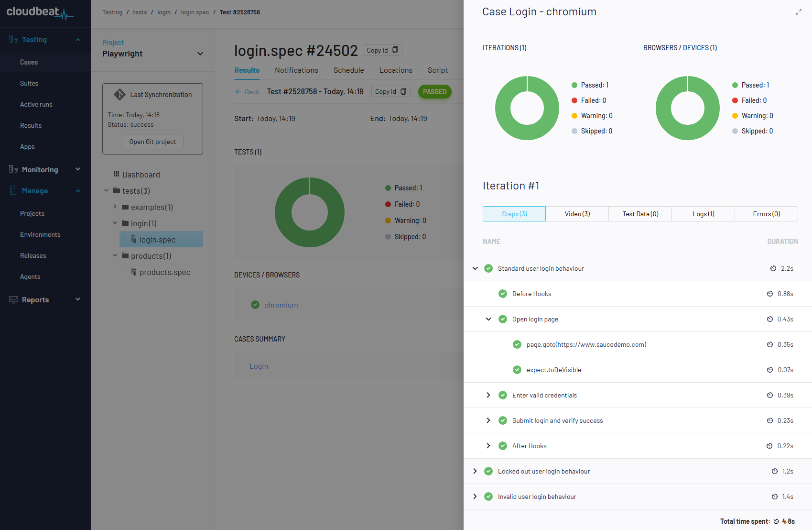Go to Suites in the sidebar
The image size is (812, 530).
[x=29, y=83]
